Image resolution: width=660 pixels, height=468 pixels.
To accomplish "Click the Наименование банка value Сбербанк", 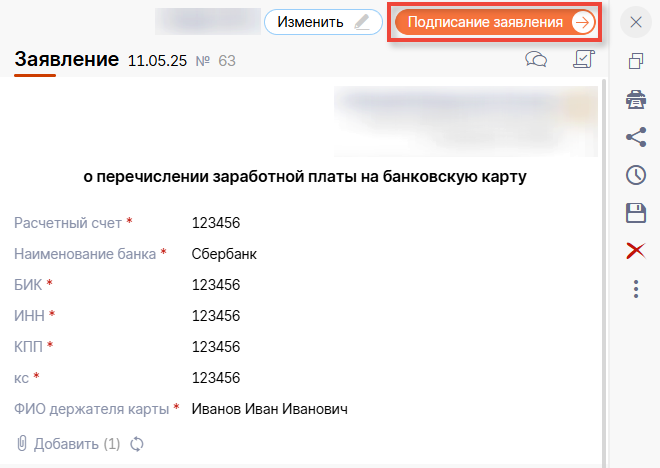I will 224,254.
